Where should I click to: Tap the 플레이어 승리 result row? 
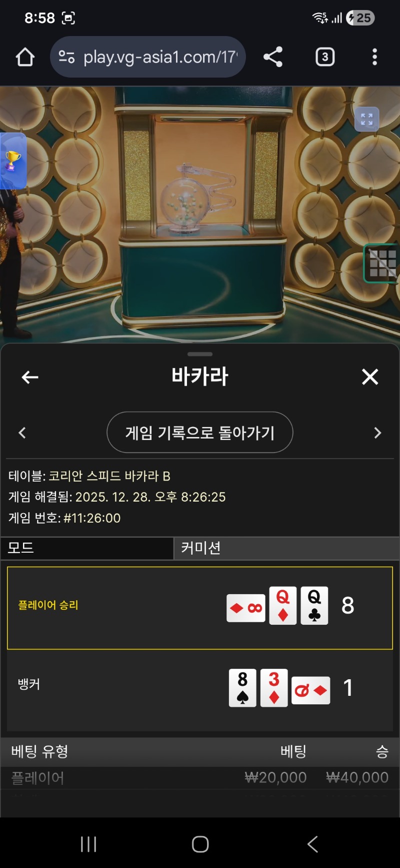coord(200,608)
